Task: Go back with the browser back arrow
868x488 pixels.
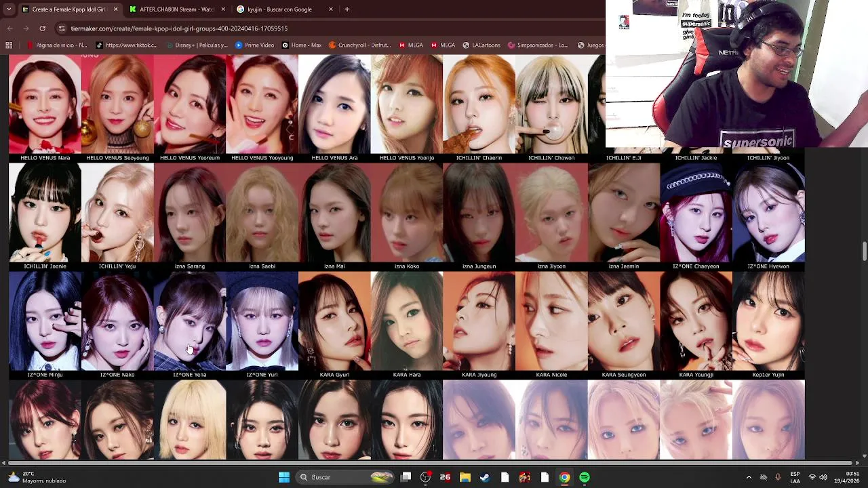Action: point(9,28)
